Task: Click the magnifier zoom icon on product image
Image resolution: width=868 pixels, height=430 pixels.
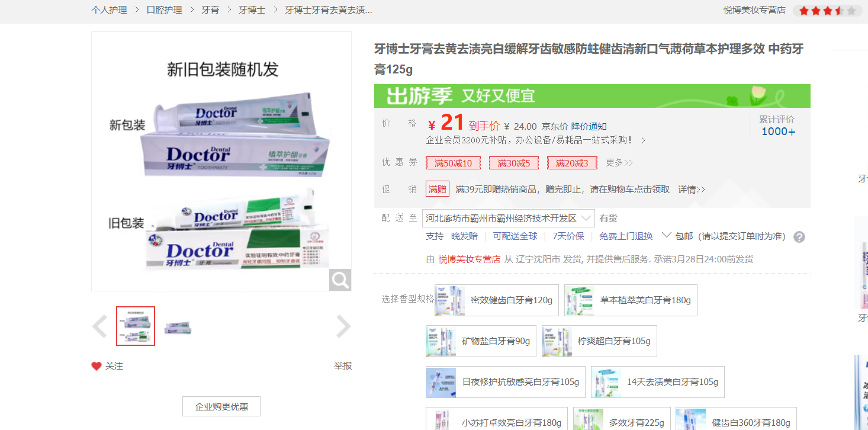Action: point(340,280)
